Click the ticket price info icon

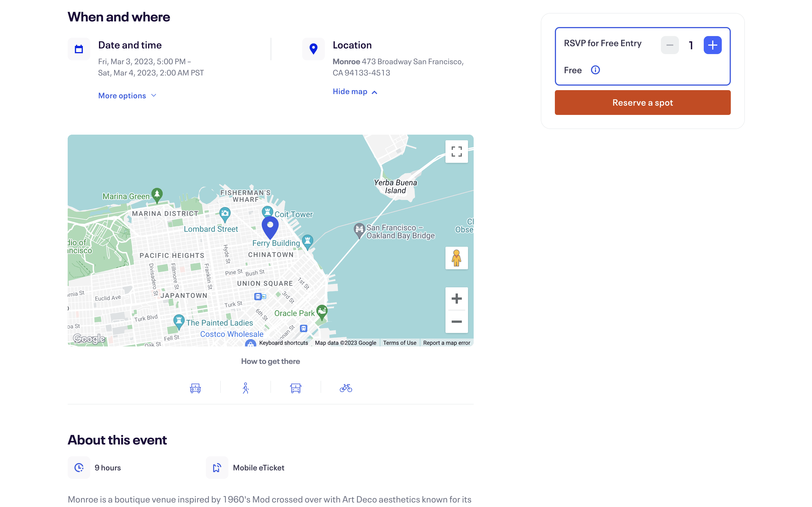595,70
